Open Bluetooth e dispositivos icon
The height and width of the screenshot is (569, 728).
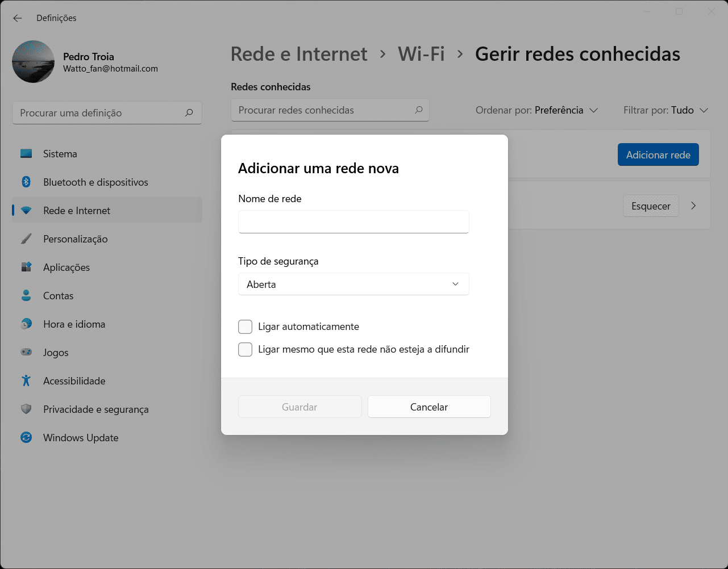coord(26,182)
